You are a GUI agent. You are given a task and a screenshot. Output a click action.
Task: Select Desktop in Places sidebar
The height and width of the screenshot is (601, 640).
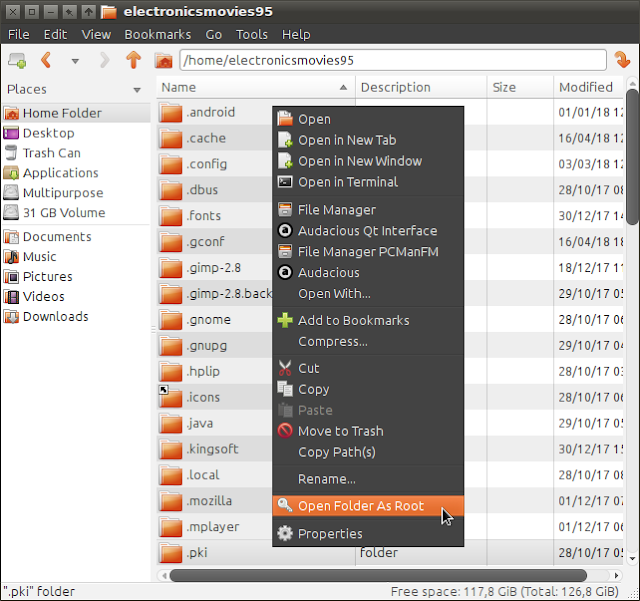(x=76, y=133)
